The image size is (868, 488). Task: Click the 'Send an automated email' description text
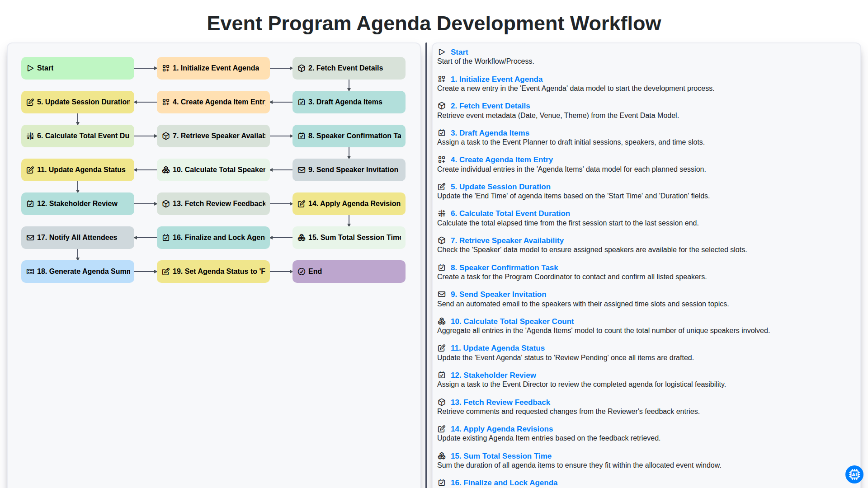click(583, 304)
